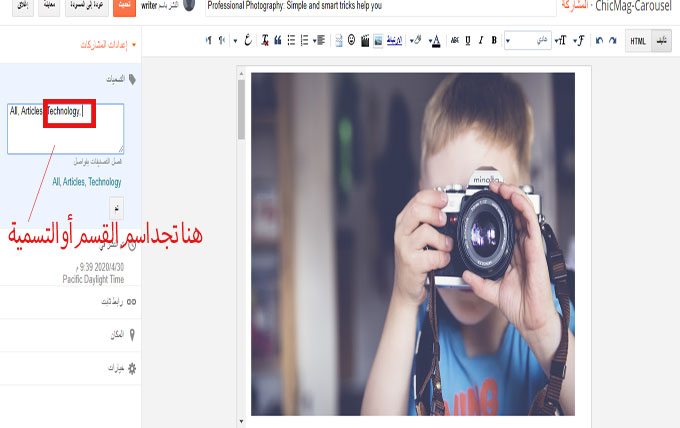Click the insert image icon
The image size is (680, 428).
point(378,41)
